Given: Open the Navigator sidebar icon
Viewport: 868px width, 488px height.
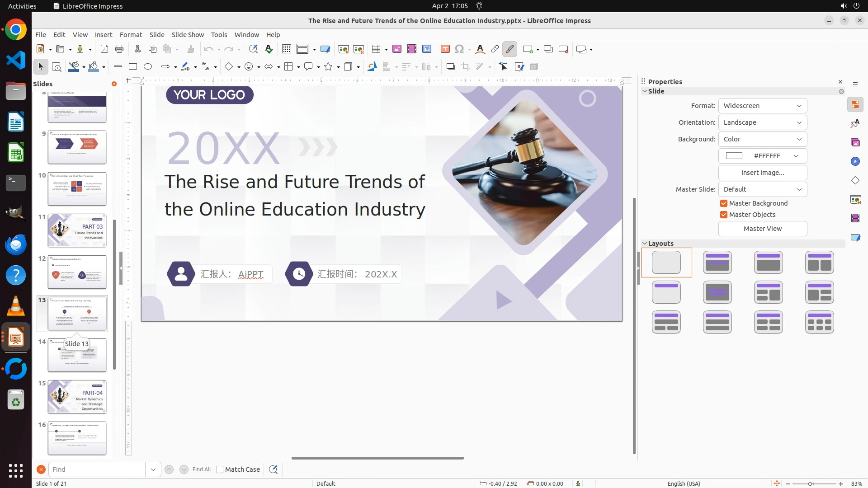Looking at the screenshot, I should point(855,162).
